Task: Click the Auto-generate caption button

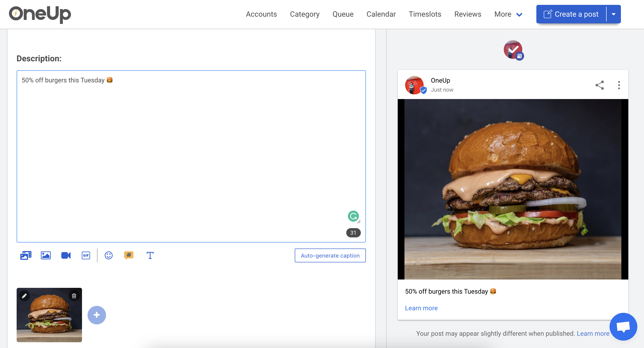Action: (330, 255)
